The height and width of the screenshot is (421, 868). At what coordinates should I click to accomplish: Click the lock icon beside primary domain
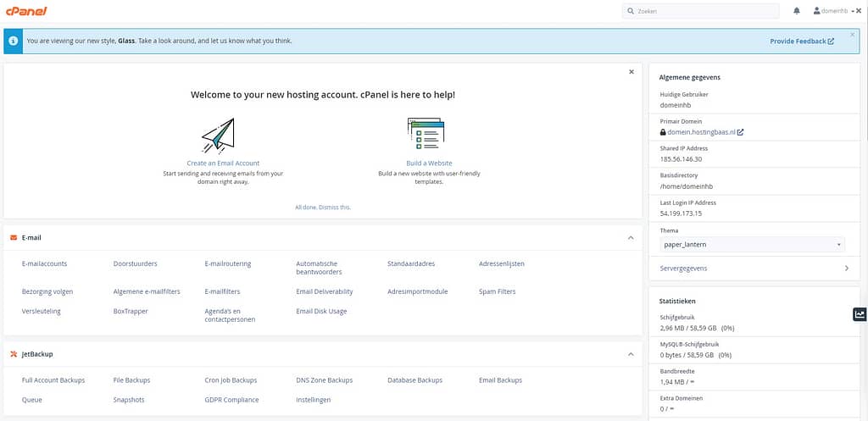(x=663, y=132)
